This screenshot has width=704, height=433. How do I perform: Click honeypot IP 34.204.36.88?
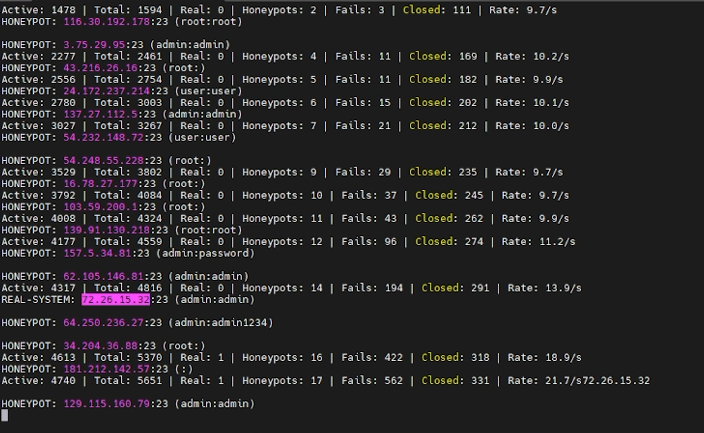pyautogui.click(x=101, y=346)
